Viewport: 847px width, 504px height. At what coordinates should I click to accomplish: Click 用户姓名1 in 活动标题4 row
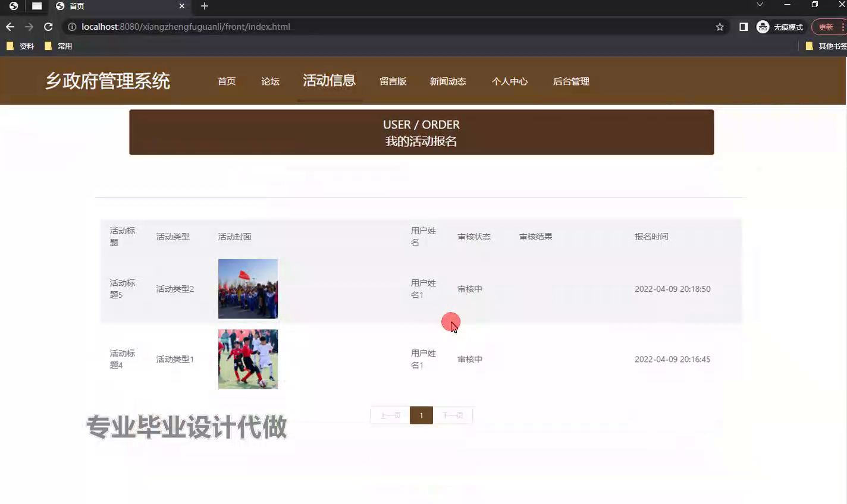[424, 359]
